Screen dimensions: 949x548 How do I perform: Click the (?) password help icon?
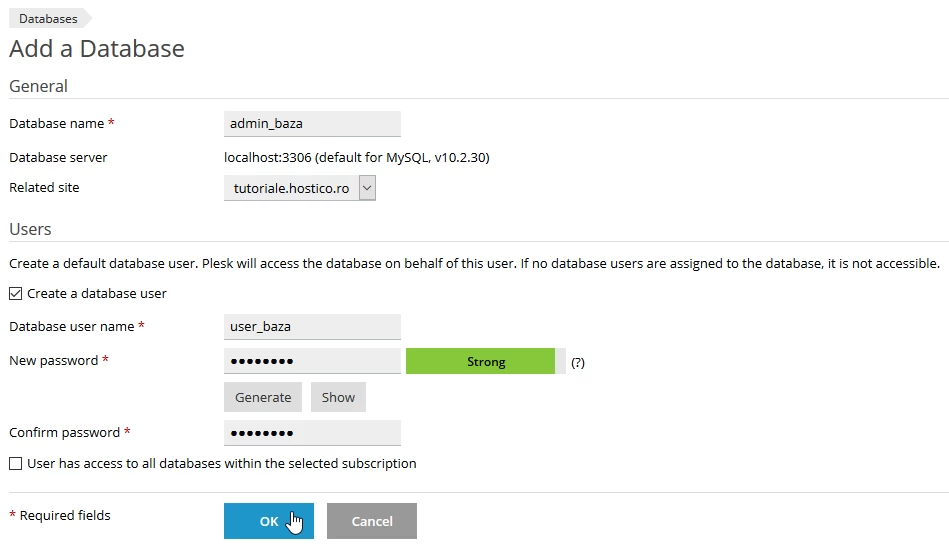click(x=577, y=363)
